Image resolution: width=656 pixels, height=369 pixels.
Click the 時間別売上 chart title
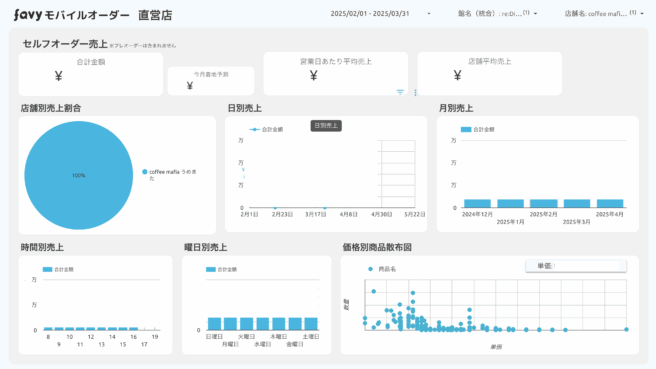(x=42, y=247)
